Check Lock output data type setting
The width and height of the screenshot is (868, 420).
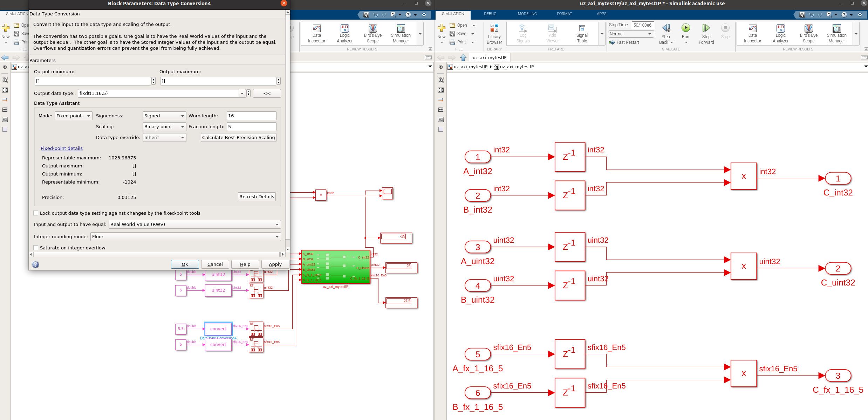[36, 213]
